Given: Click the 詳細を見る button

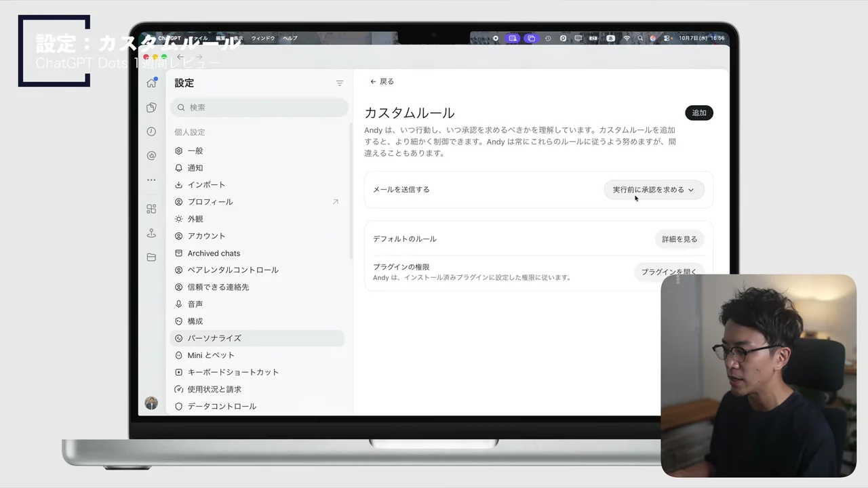Looking at the screenshot, I should pyautogui.click(x=679, y=239).
